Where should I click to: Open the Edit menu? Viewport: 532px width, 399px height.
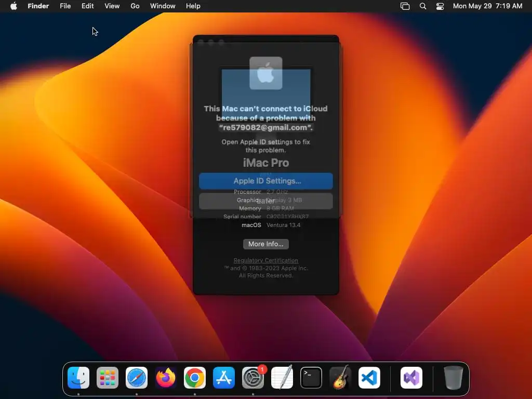[x=87, y=6]
